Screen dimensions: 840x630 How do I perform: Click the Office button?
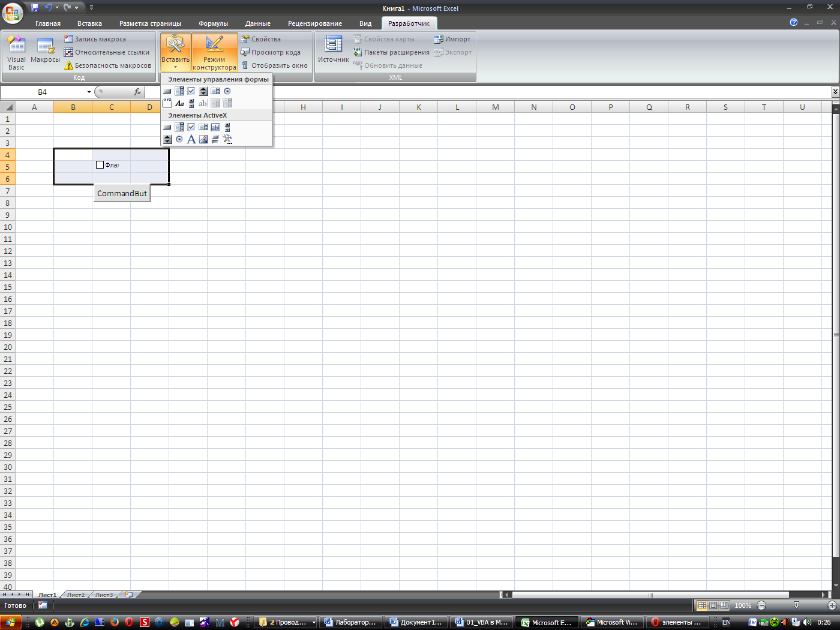pos(12,12)
